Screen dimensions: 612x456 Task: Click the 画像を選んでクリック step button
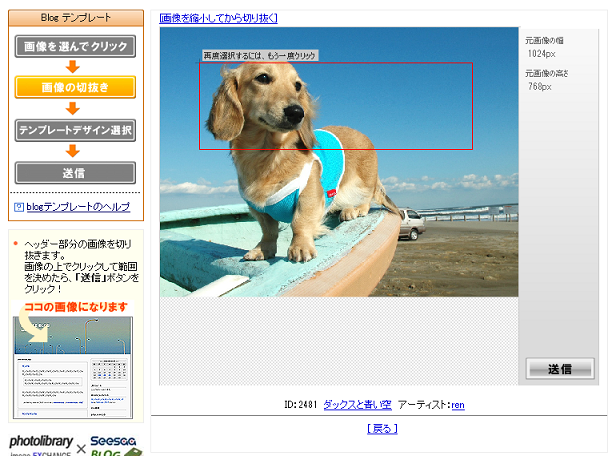tap(75, 47)
